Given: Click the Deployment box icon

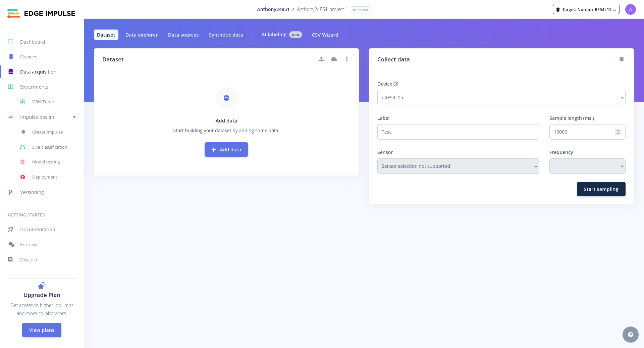Looking at the screenshot, I should (x=23, y=177).
